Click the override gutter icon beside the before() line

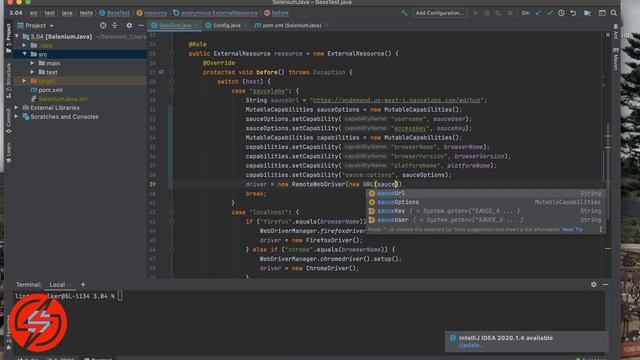tap(161, 72)
